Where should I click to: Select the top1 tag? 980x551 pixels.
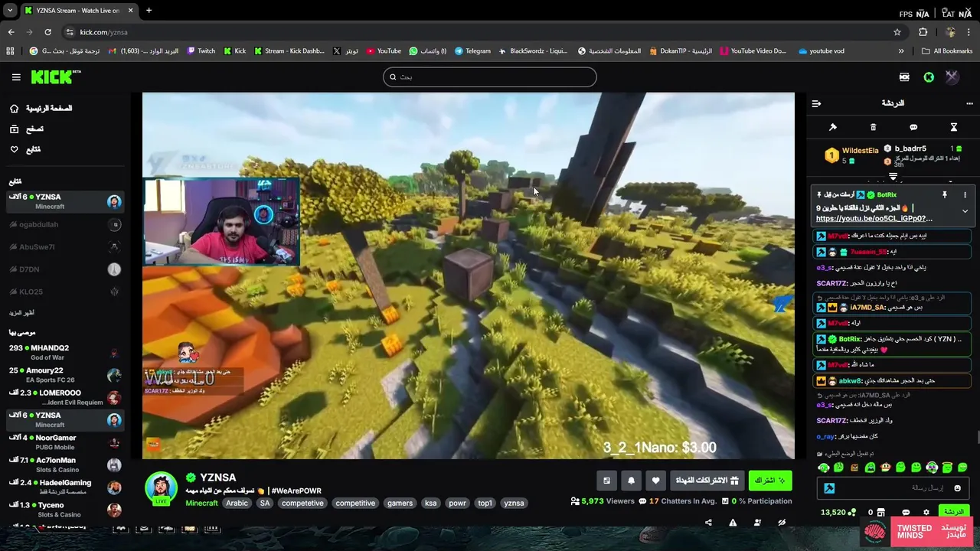point(485,504)
